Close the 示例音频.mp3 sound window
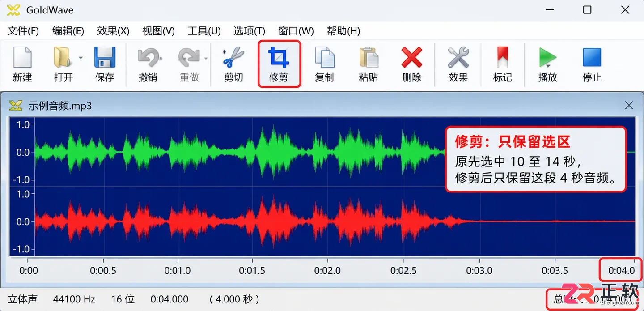Image resolution: width=644 pixels, height=311 pixels. (x=629, y=106)
